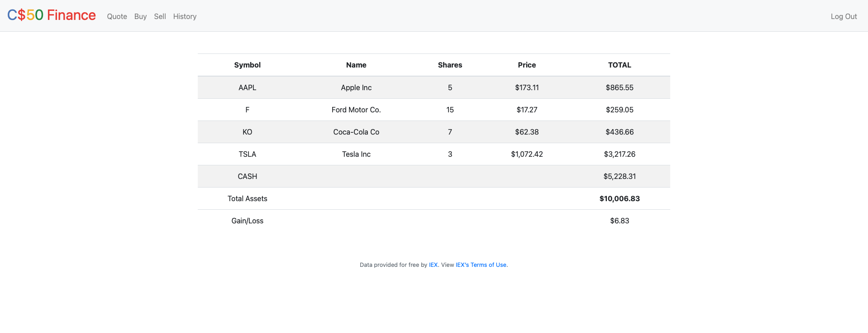Open the Sell page
This screenshot has width=868, height=333.
point(160,16)
